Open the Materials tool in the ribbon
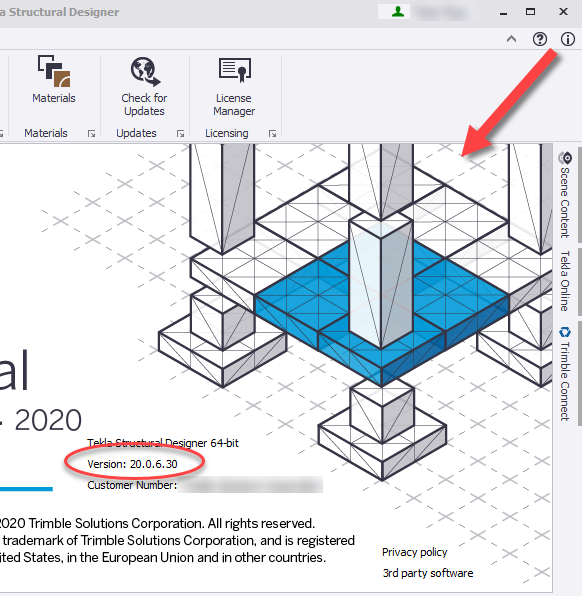582x596 pixels. point(54,79)
